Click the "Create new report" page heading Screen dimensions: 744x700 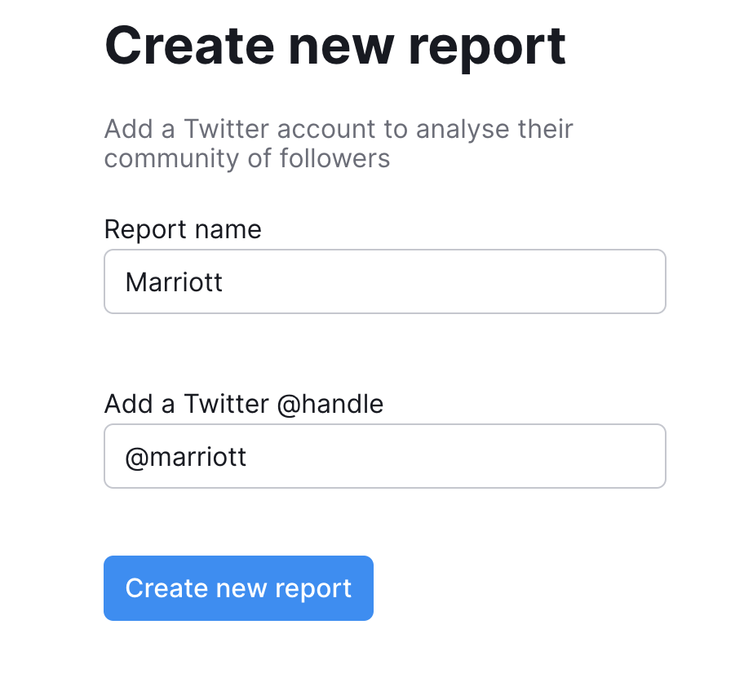334,45
